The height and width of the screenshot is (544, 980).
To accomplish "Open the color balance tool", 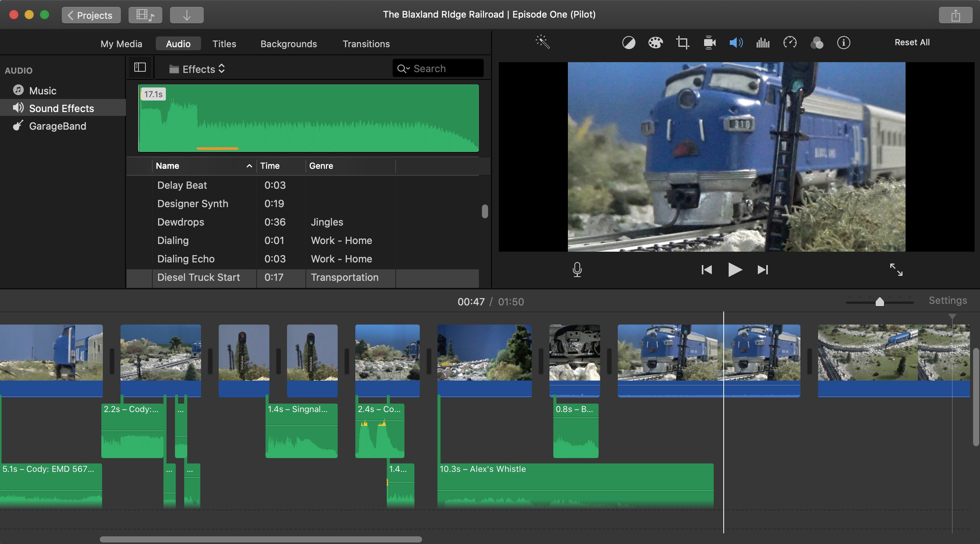I will [629, 43].
